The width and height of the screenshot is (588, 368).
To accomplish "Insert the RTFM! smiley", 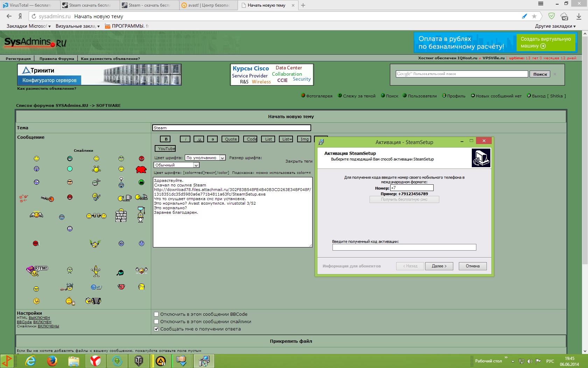I will [x=37, y=270].
